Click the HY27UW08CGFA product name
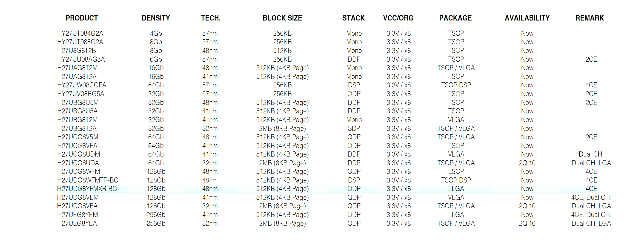 click(81, 85)
